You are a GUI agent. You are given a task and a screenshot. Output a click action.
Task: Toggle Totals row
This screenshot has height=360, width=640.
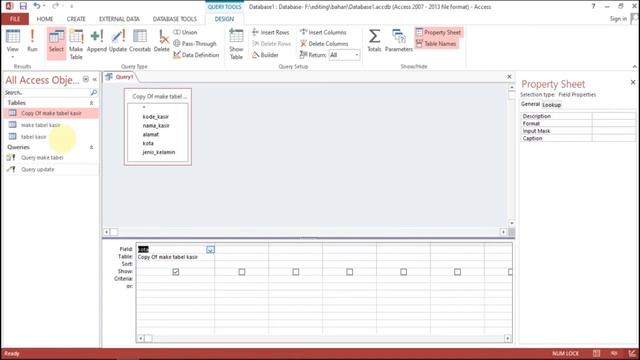click(x=374, y=40)
